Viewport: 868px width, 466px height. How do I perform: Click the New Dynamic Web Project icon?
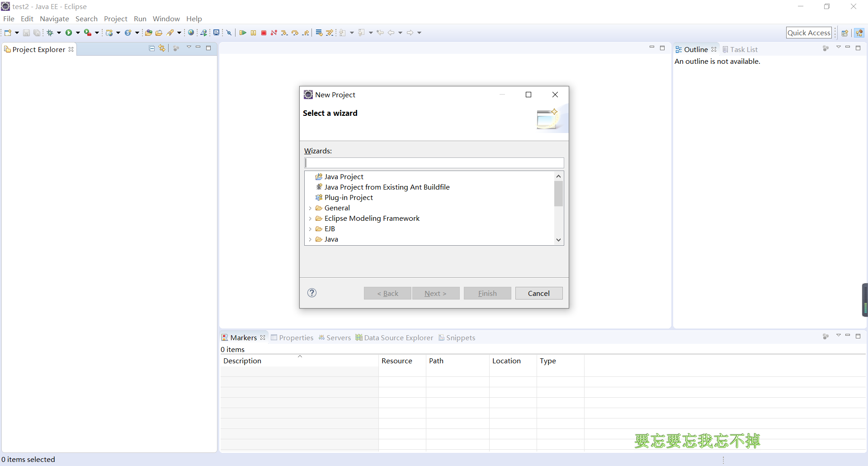(x=109, y=33)
